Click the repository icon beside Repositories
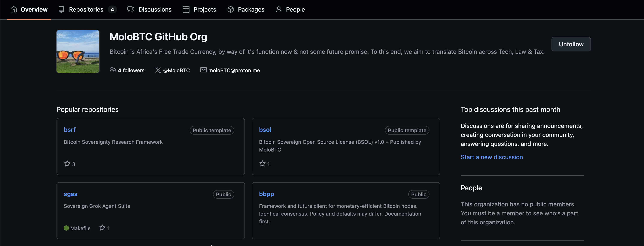 (x=61, y=9)
